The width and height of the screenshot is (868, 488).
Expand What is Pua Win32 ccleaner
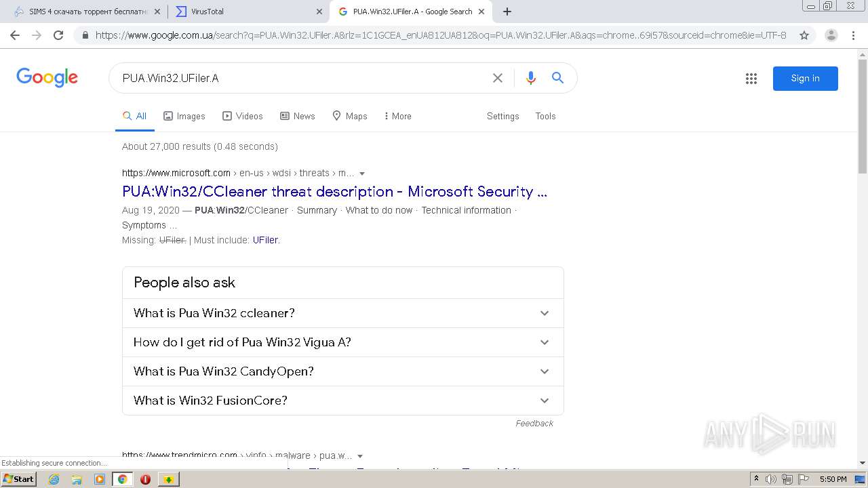coord(343,313)
